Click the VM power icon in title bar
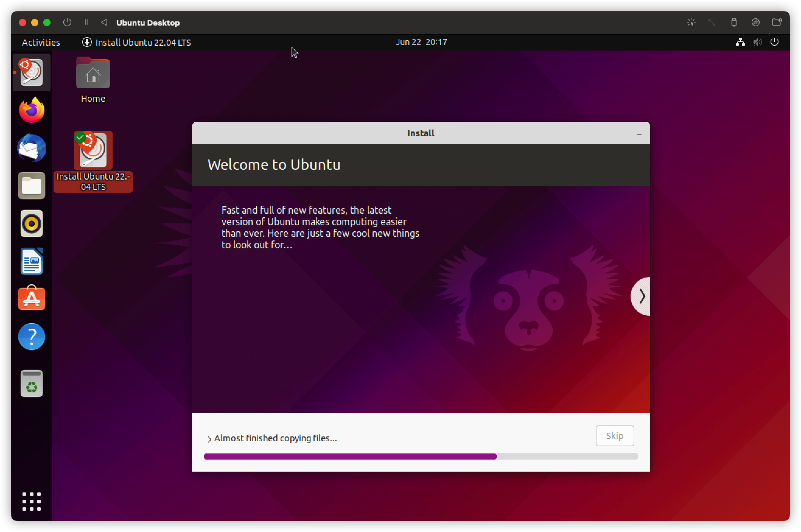The width and height of the screenshot is (801, 532). point(67,23)
